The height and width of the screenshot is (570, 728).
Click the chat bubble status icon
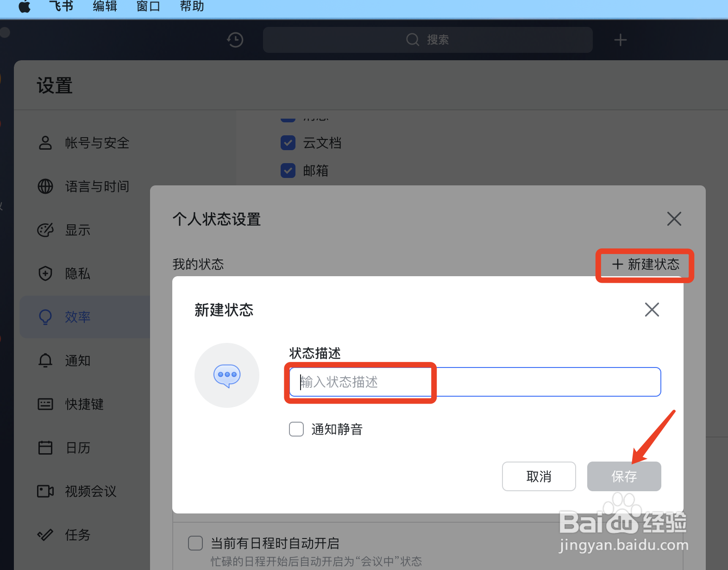227,375
